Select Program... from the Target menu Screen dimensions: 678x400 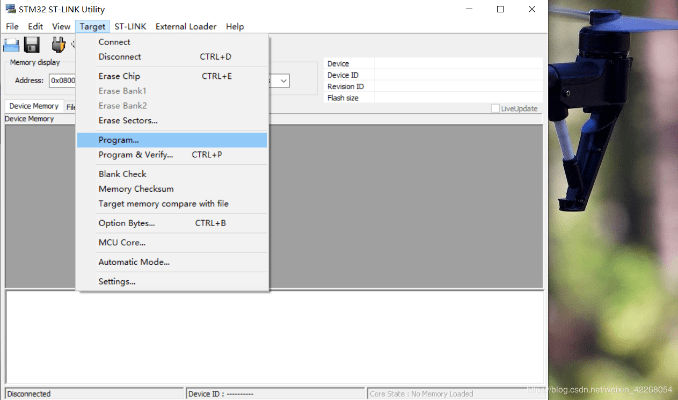(119, 140)
